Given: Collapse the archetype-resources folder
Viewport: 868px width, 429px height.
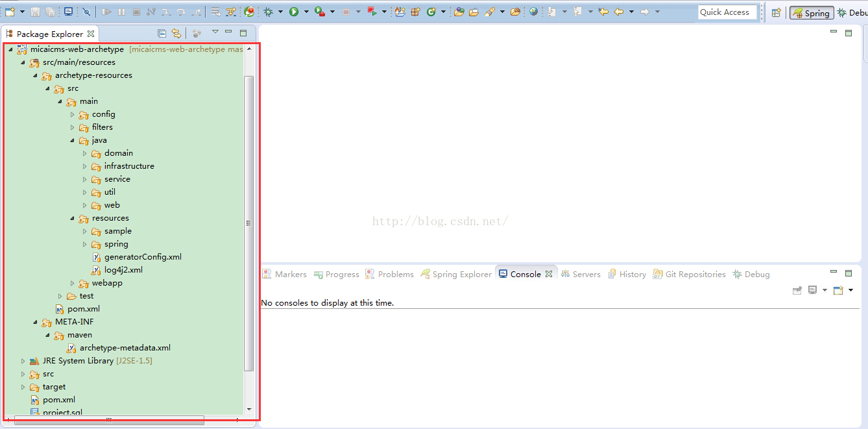Looking at the screenshot, I should point(36,75).
